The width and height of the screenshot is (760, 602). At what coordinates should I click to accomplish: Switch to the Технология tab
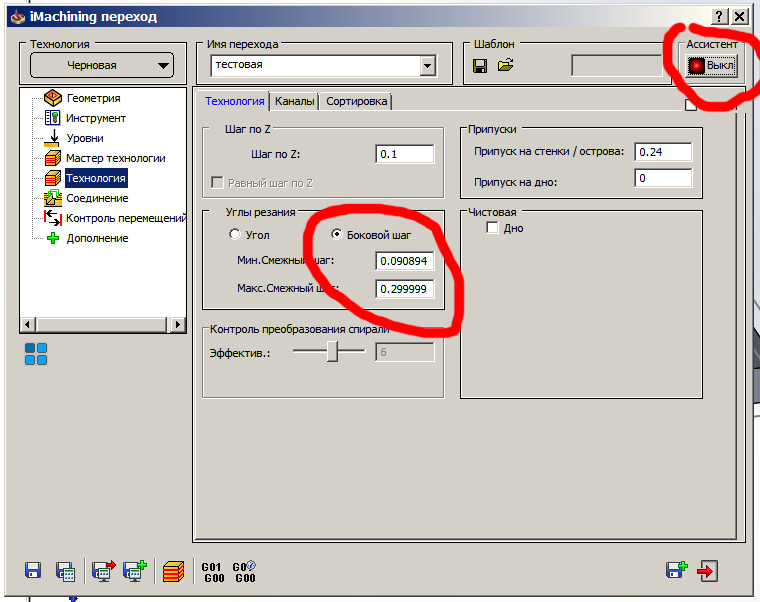click(235, 101)
